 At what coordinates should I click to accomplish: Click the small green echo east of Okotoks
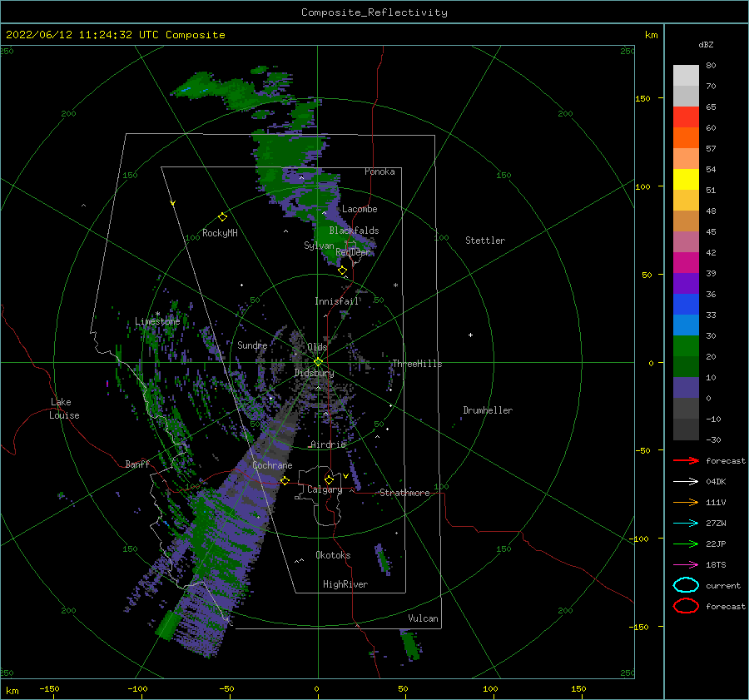(x=383, y=559)
